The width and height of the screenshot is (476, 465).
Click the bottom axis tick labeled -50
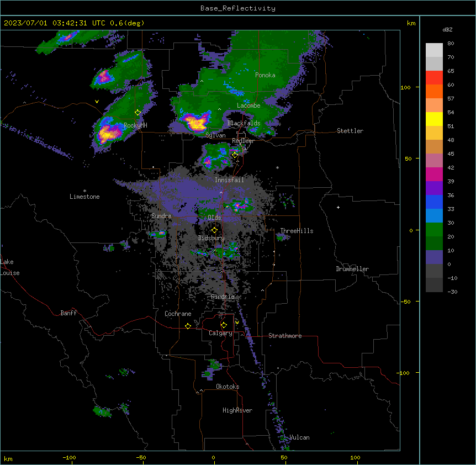click(141, 458)
